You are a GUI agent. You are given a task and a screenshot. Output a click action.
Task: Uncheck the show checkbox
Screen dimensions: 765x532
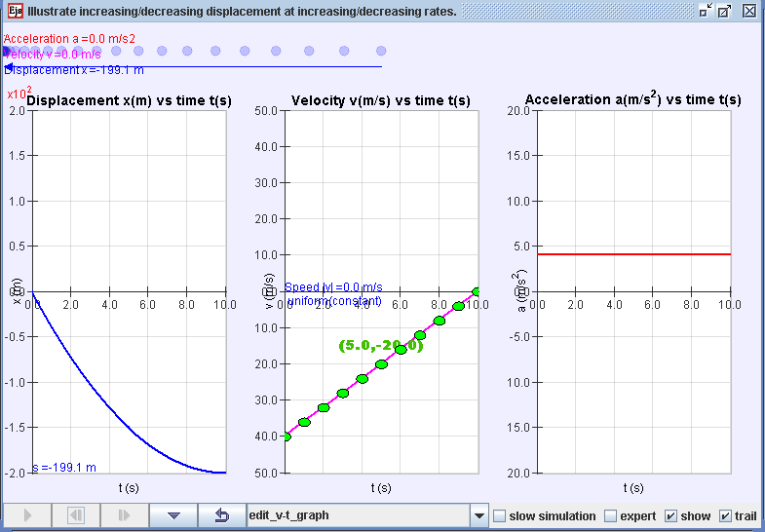tap(671, 515)
